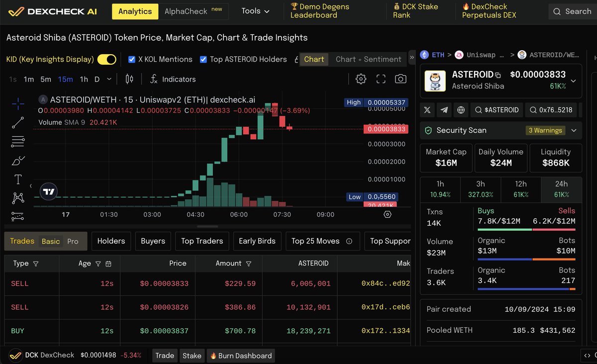Filter trades by Amount
The height and width of the screenshot is (364, 597).
coord(249,264)
